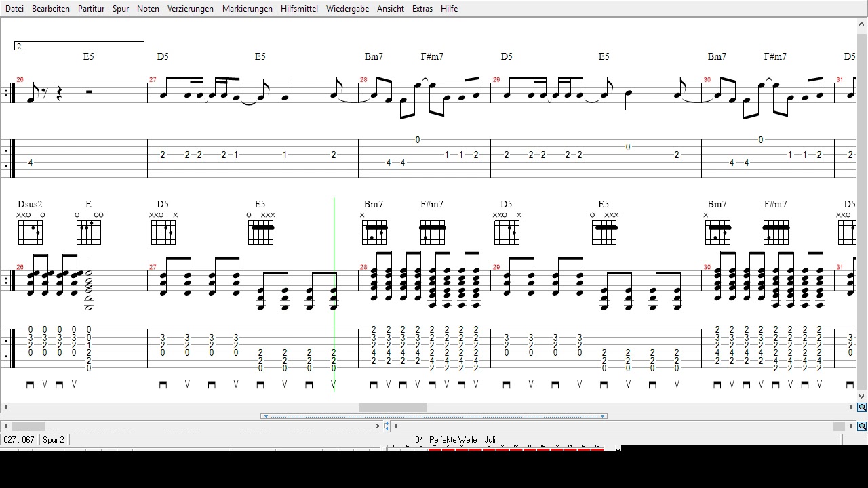Open the Wiedergabe menu
Image resolution: width=868 pixels, height=488 pixels.
(x=347, y=9)
